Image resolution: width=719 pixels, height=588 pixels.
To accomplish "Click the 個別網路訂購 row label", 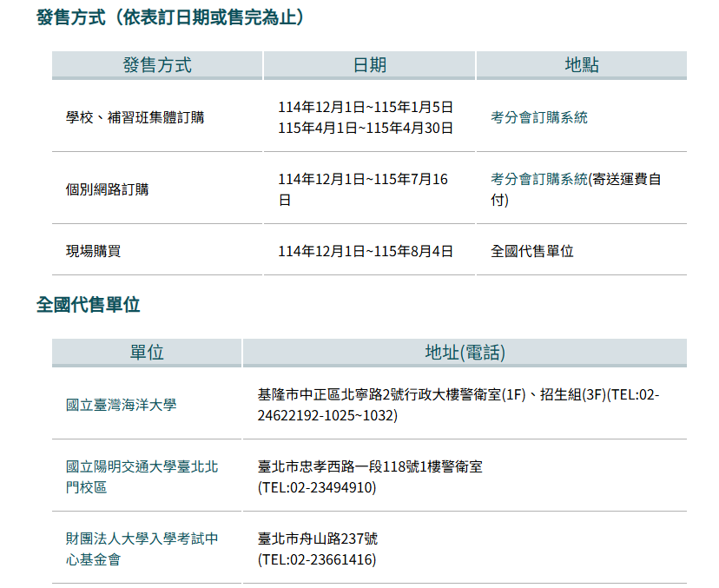I will (107, 189).
